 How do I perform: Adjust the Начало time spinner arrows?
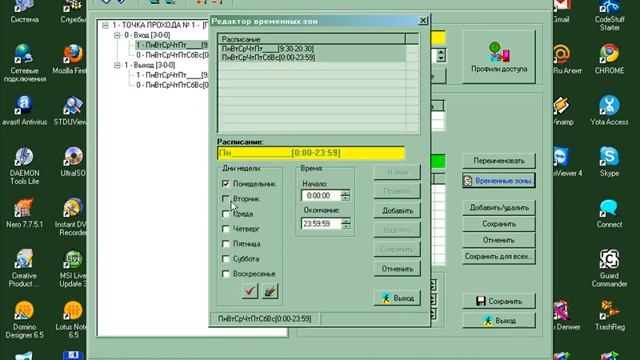[346, 196]
